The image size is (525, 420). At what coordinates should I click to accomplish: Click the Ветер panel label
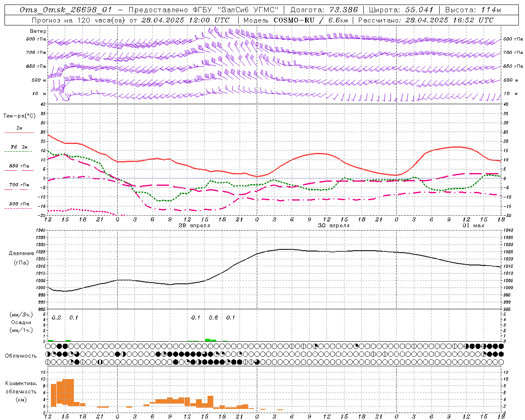38,31
